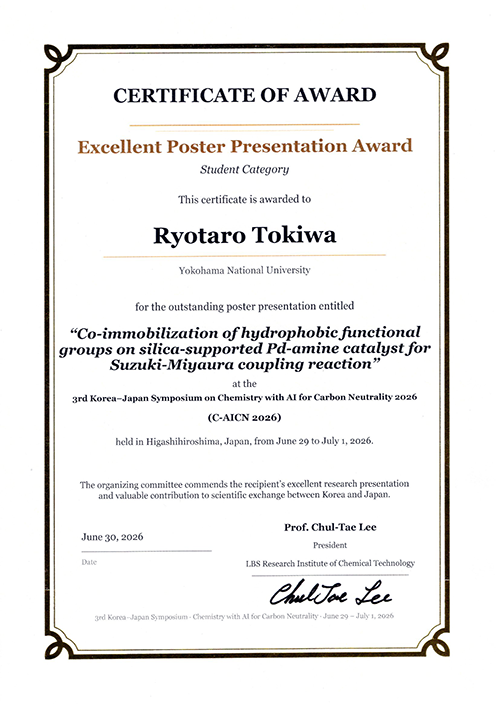
Task: Click the 3rd Korea–Japan Symposium name
Action: coord(245,398)
